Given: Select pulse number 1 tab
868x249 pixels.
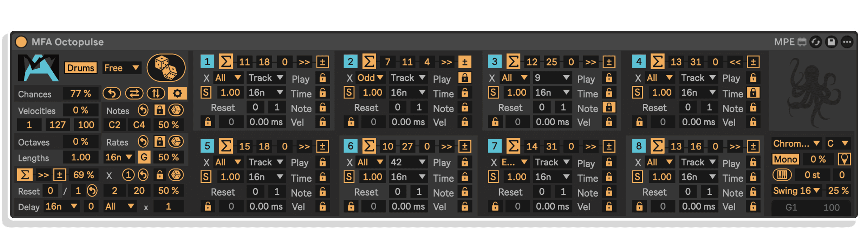Looking at the screenshot, I should [207, 61].
